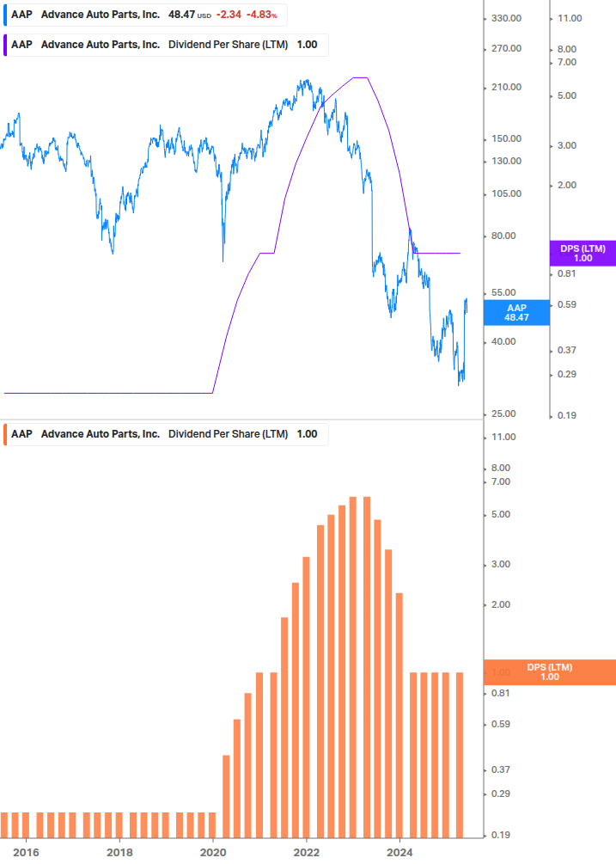
Task: Click the 130.00 price axis label
Action: coord(506,161)
